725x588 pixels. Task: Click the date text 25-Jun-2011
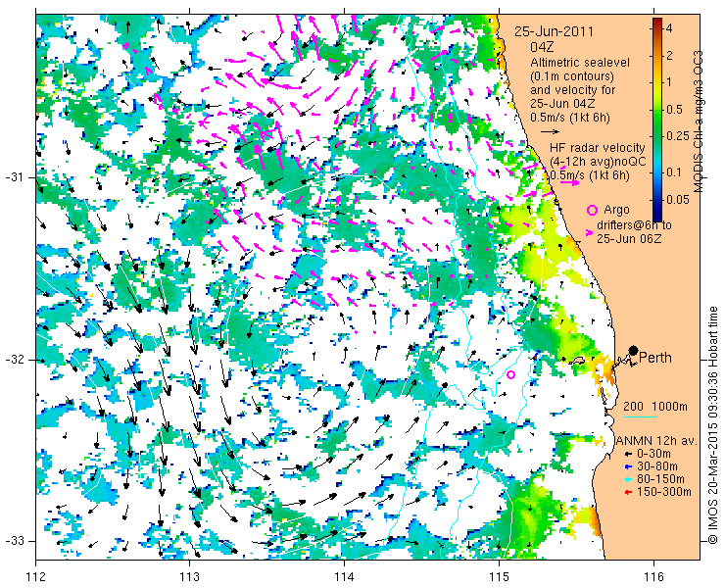(x=554, y=31)
